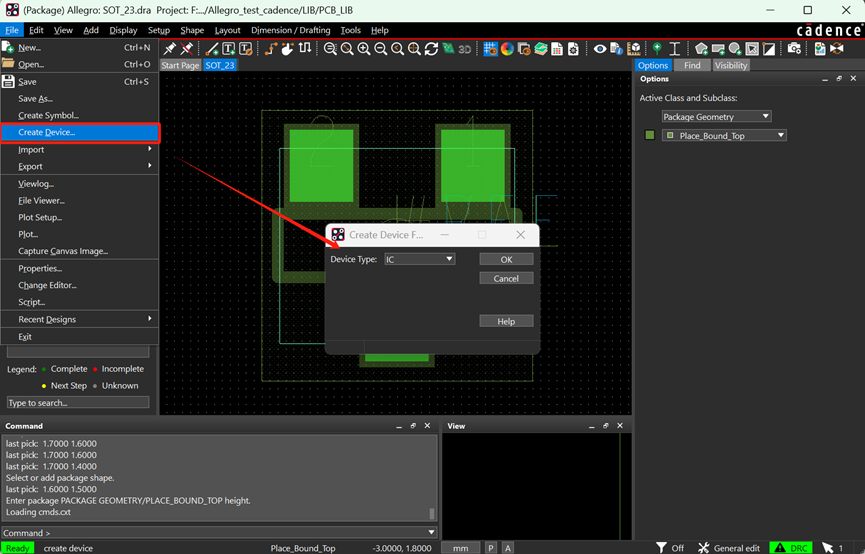The height and width of the screenshot is (554, 865).
Task: Click the Zoom Out icon
Action: pos(381,49)
